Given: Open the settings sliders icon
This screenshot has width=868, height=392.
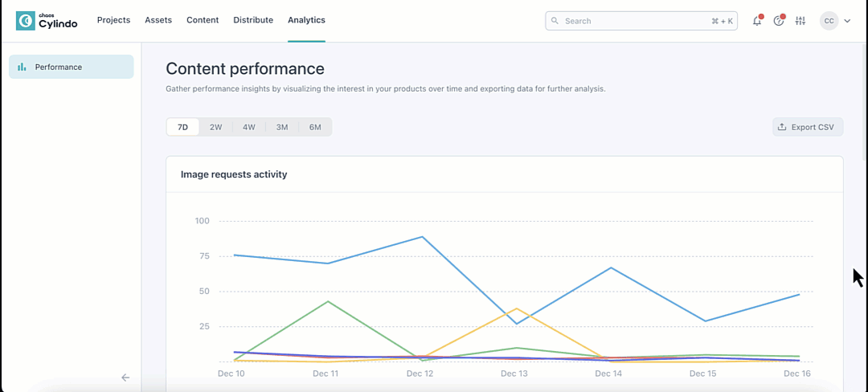Looking at the screenshot, I should pyautogui.click(x=800, y=21).
